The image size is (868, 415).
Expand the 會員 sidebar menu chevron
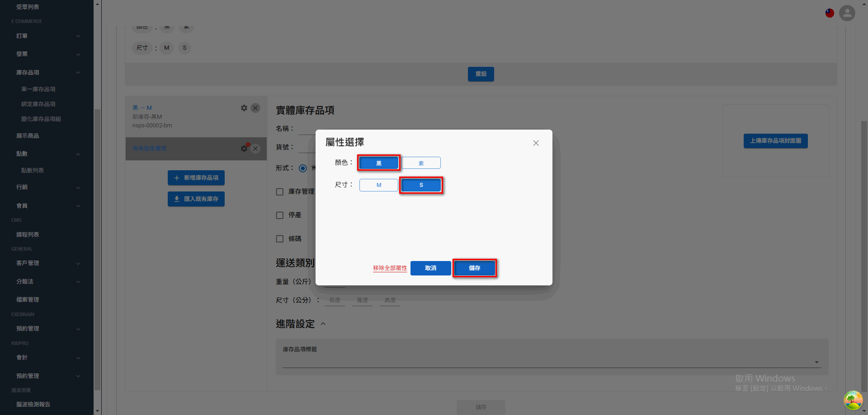pyautogui.click(x=78, y=206)
